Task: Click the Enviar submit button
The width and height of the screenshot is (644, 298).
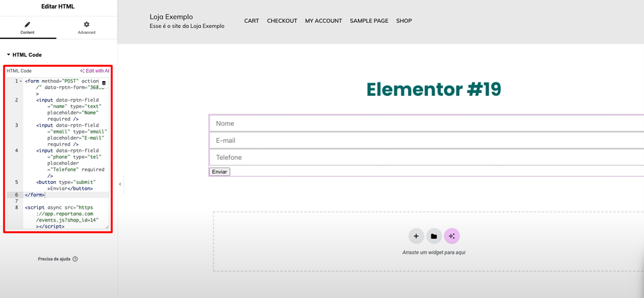Action: coord(220,172)
